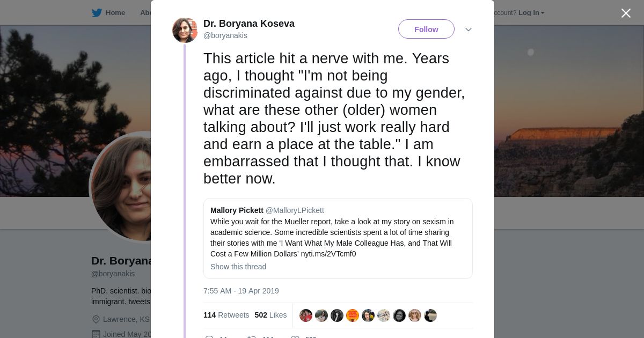Click the orange liker avatar
This screenshot has height=338, width=644.
click(x=353, y=315)
